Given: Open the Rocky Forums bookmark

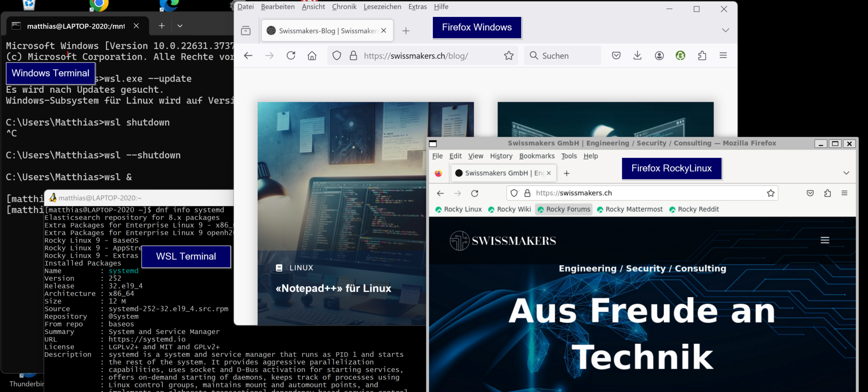Looking at the screenshot, I should click(x=564, y=209).
